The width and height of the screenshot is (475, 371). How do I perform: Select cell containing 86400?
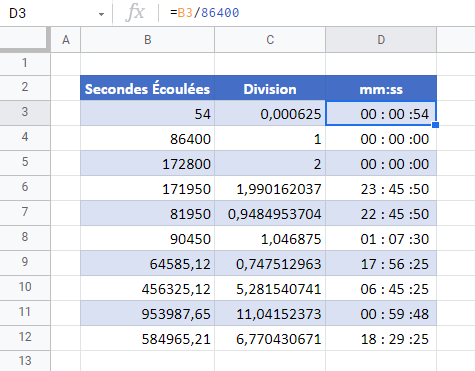[147, 138]
